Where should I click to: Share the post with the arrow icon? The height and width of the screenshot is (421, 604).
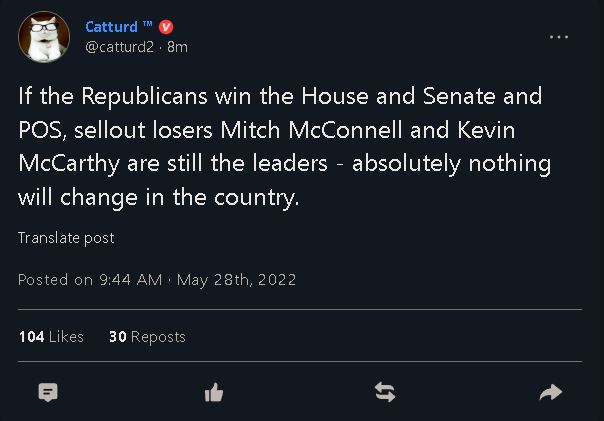(x=551, y=392)
